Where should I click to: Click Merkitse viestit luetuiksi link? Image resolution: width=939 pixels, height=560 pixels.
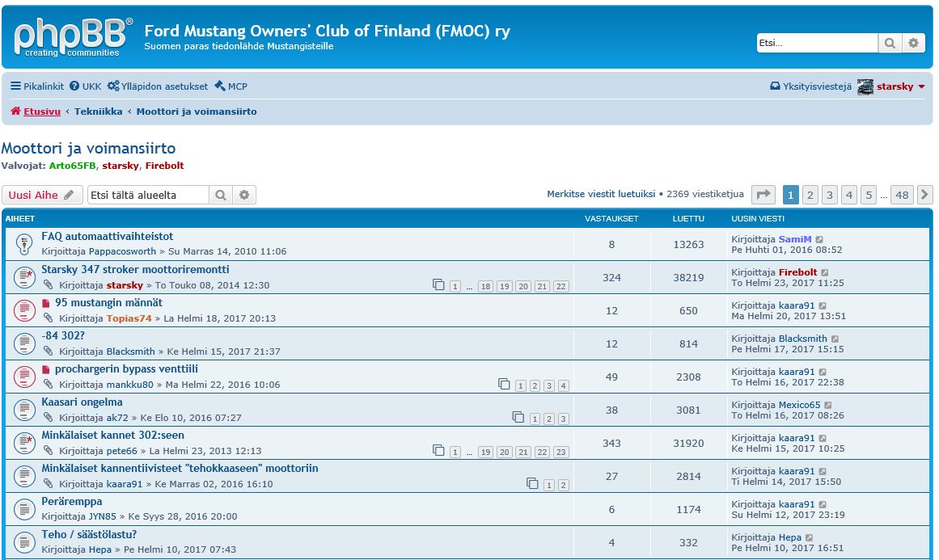tap(601, 194)
